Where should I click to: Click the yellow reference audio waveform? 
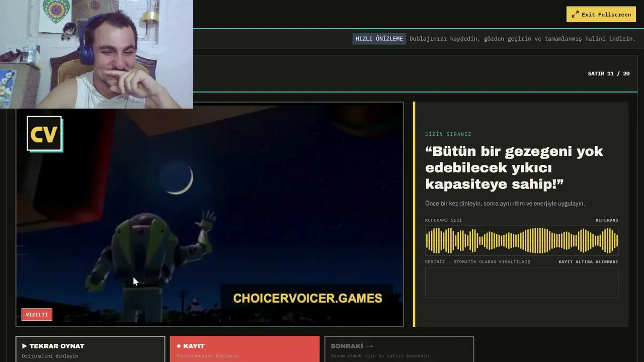[522, 240]
